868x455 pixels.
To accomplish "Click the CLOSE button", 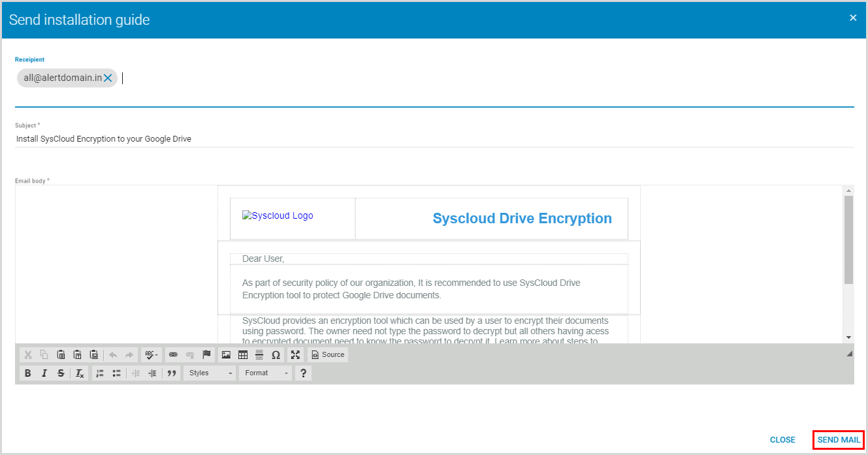I will [x=782, y=440].
